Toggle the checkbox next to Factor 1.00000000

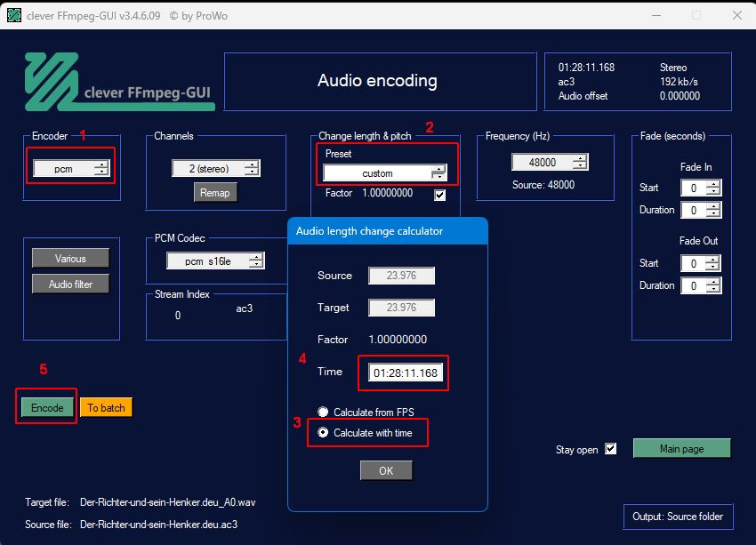pyautogui.click(x=439, y=195)
